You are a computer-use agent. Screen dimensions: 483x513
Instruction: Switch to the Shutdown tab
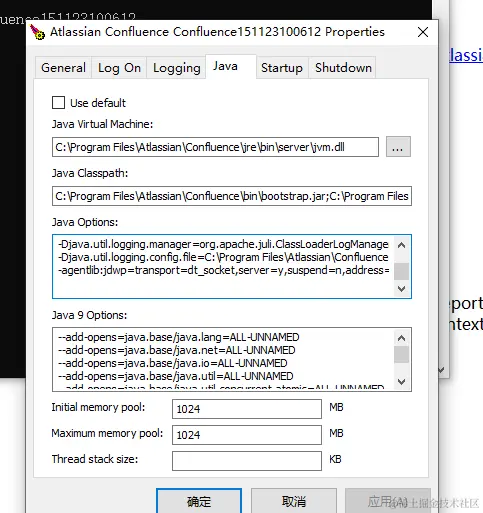coord(343,68)
